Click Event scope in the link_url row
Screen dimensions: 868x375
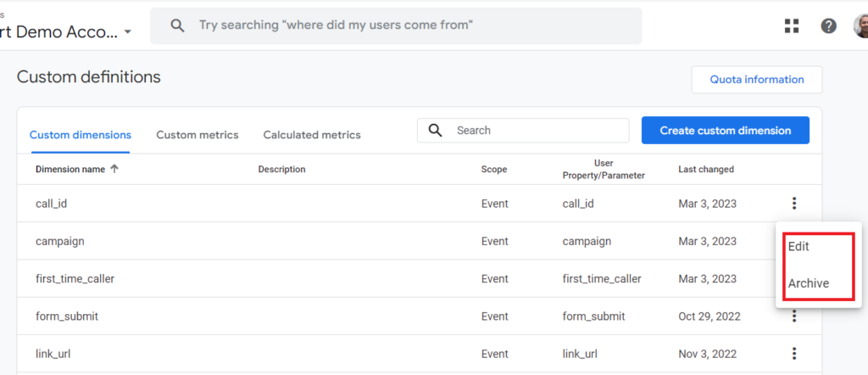pyautogui.click(x=494, y=354)
